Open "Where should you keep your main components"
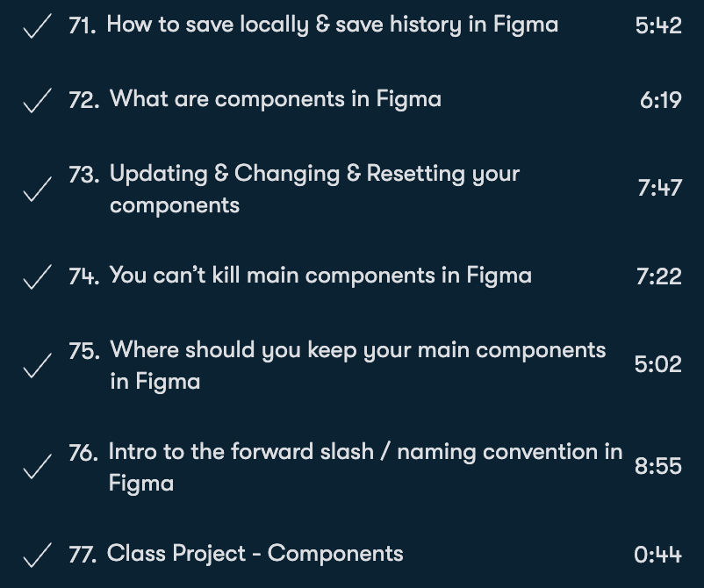Viewport: 704px width, 588px height. pyautogui.click(x=357, y=365)
